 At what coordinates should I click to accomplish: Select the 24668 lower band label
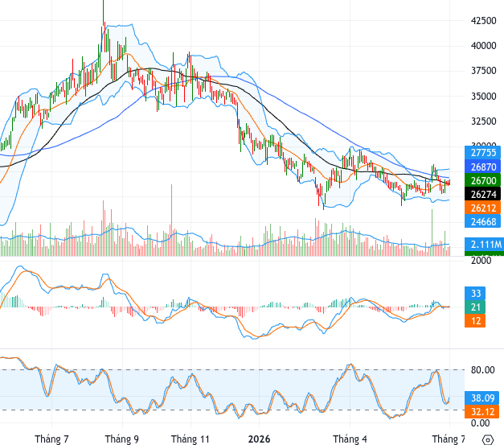tap(482, 221)
